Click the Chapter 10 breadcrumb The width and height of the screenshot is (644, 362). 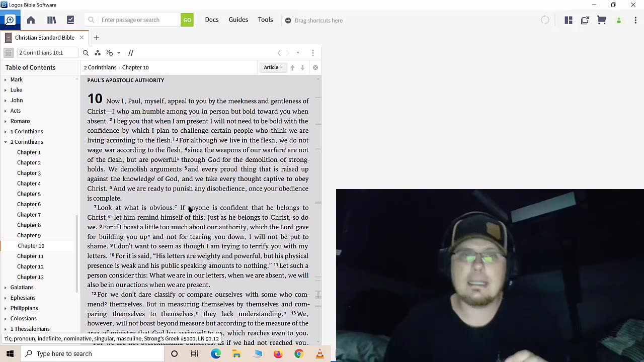[135, 67]
